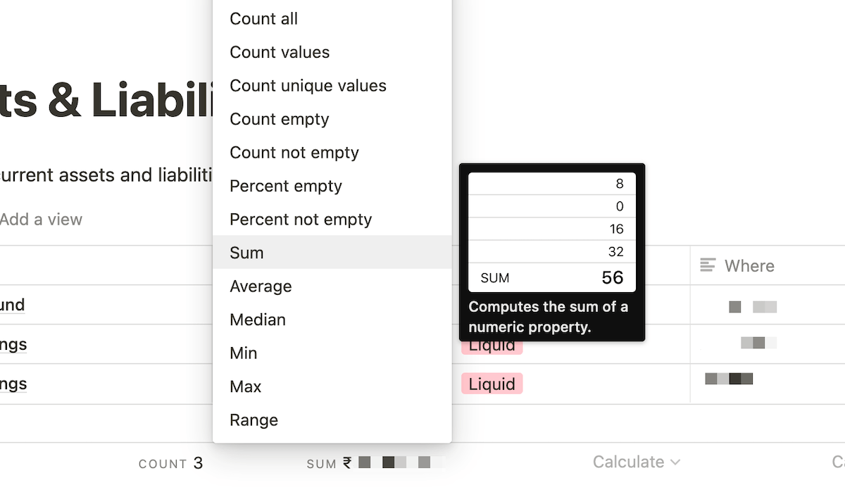Select "Min" from the menu
The image size is (845, 504).
(242, 353)
